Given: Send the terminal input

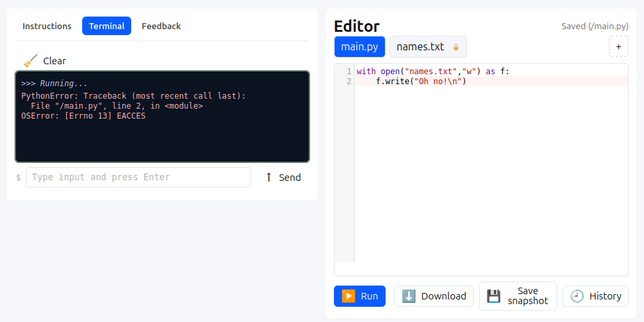Looking at the screenshot, I should pos(283,177).
